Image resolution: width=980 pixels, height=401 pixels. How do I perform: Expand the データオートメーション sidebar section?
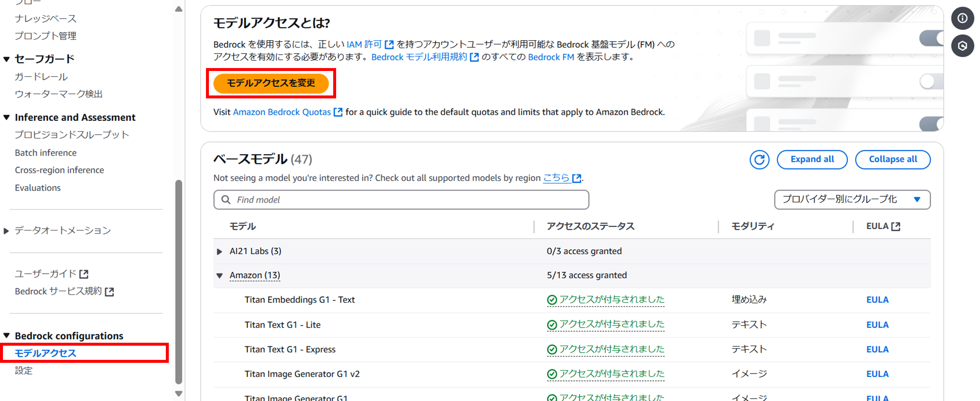pyautogui.click(x=6, y=231)
